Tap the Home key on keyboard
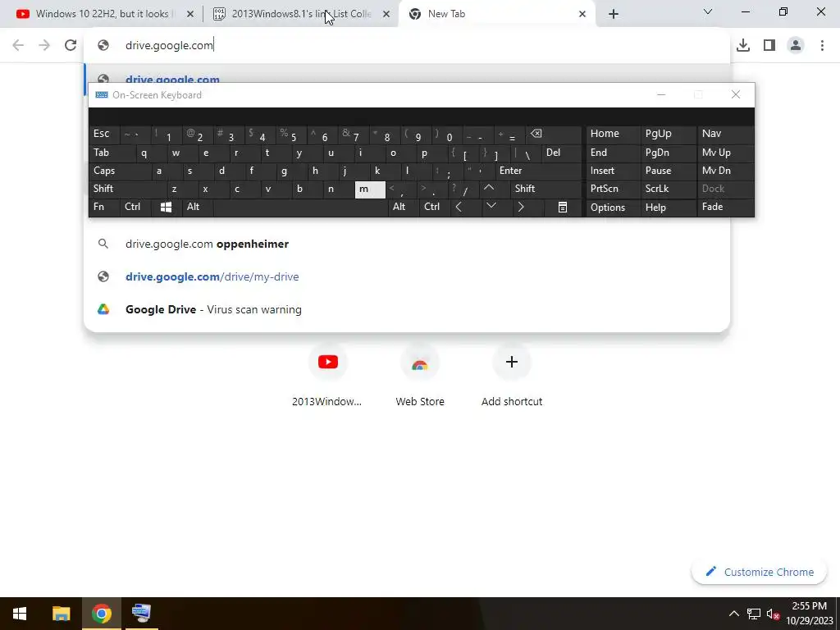This screenshot has height=630, width=840. point(614,134)
